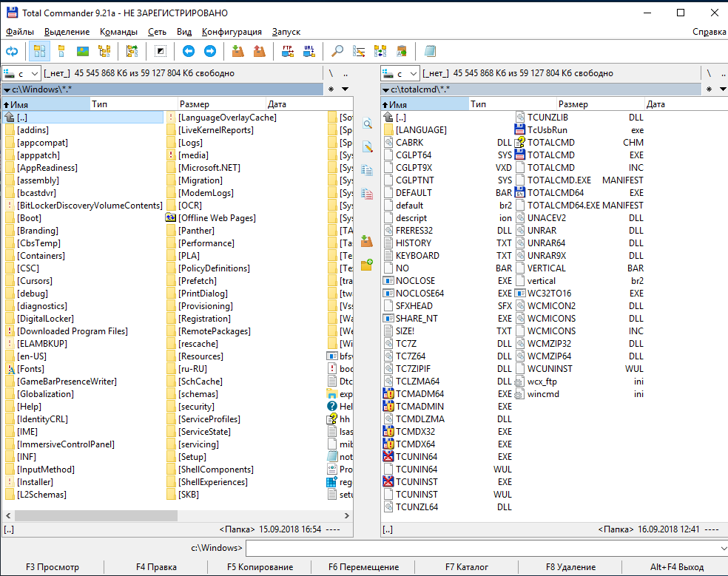Select TCUNINST EXE file in right panel
The height and width of the screenshot is (576, 728).
[x=448, y=482]
